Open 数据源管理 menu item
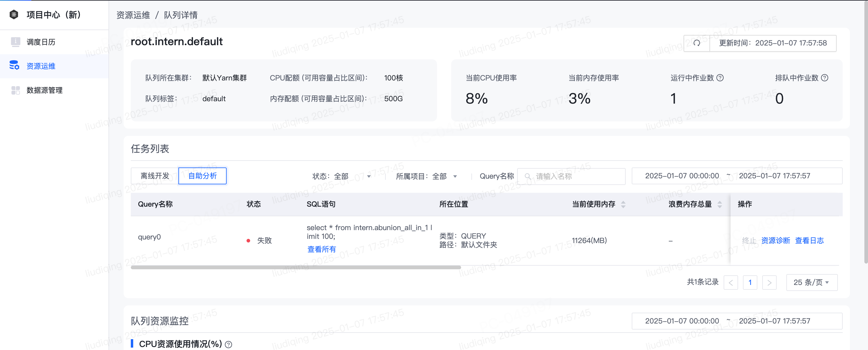Screen dimensions: 868x350 54,90
